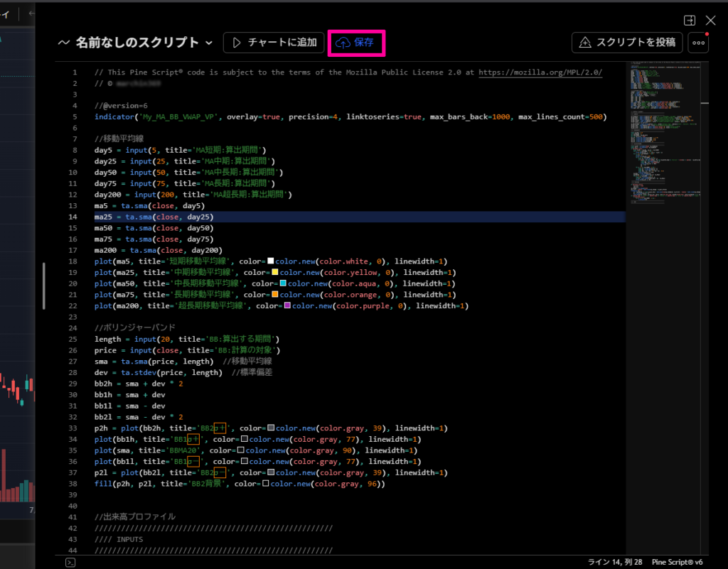Click the white color swatch on line 18
728x569 pixels.
271,261
